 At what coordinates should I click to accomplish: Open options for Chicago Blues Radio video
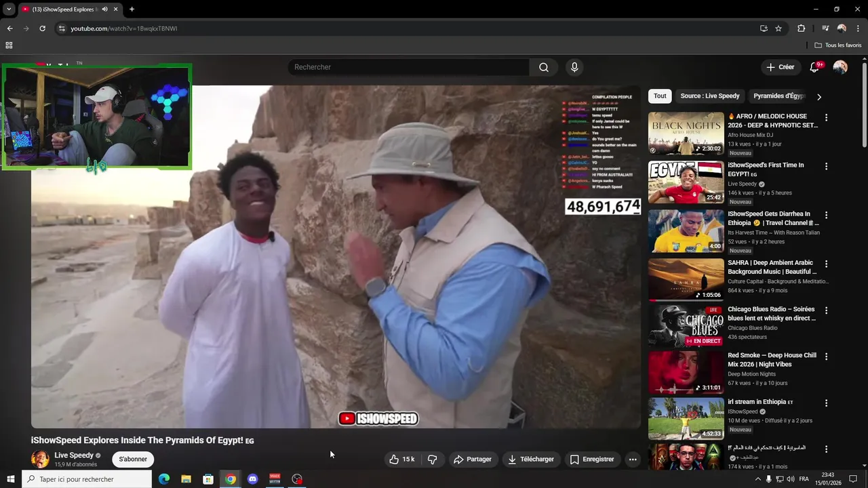click(x=826, y=310)
